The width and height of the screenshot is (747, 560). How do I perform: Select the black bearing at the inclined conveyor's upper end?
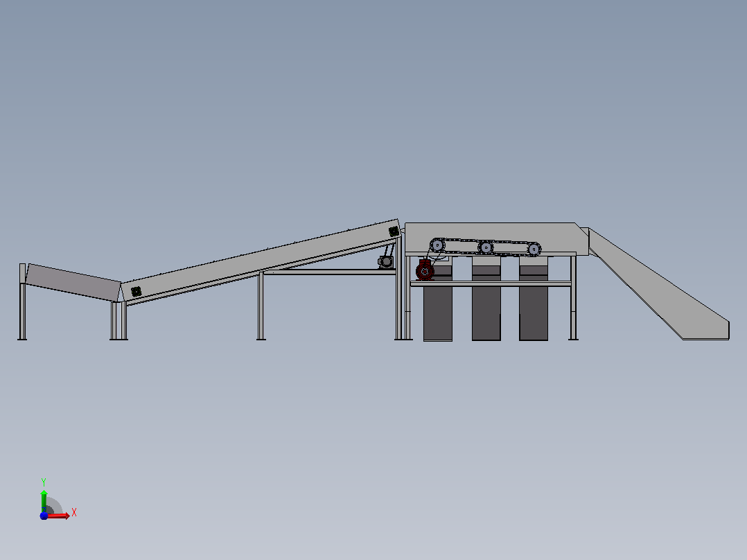[x=394, y=231]
